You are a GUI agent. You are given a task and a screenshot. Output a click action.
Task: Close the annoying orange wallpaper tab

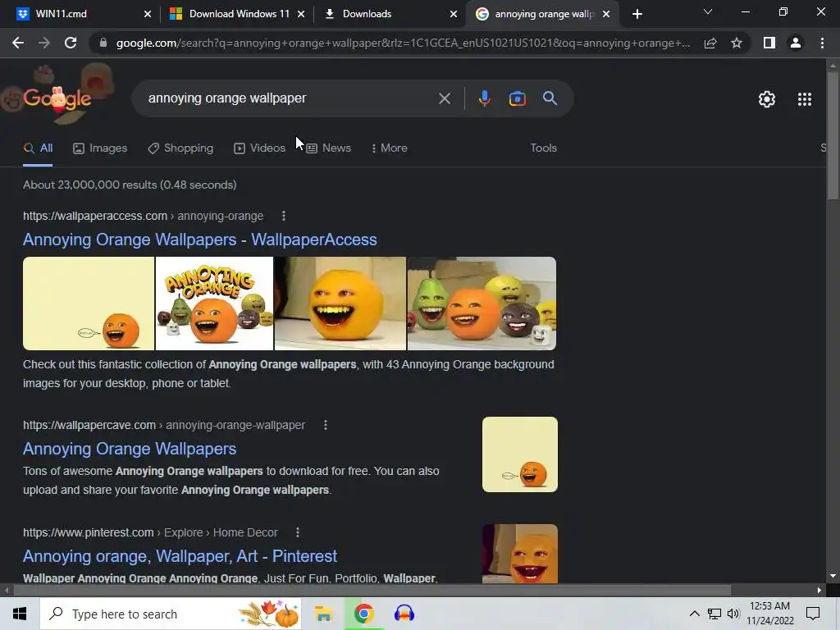(606, 14)
